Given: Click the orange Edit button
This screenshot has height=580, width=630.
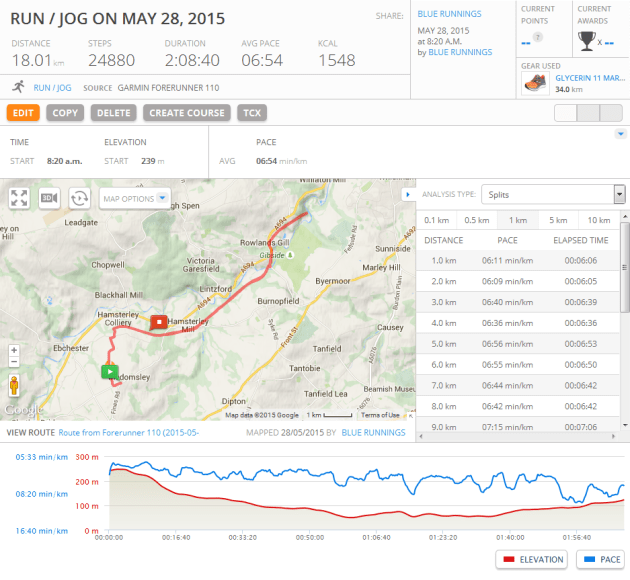Looking at the screenshot, I should pyautogui.click(x=23, y=113).
